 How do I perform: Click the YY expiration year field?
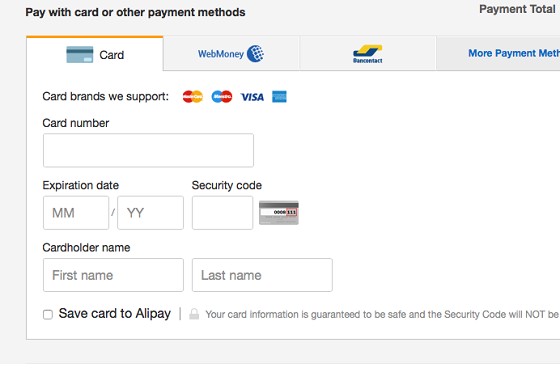pyautogui.click(x=150, y=213)
